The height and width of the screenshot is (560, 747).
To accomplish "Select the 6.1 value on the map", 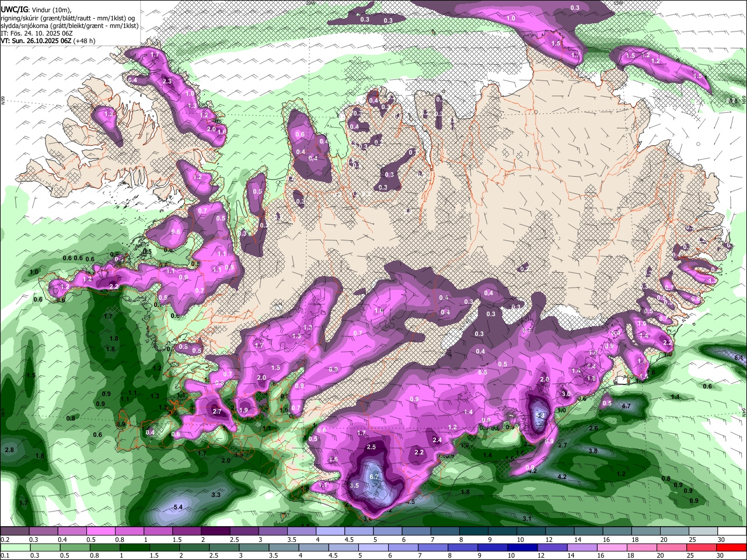I will coord(738,357).
